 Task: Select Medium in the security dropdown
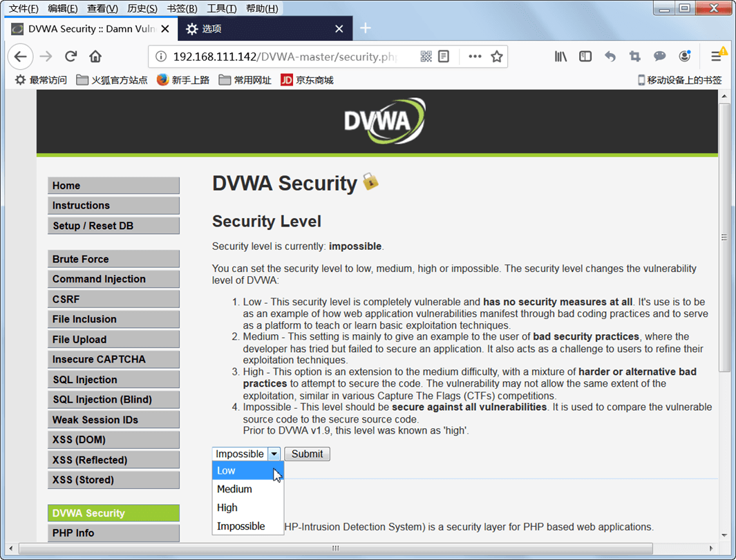tap(248, 489)
